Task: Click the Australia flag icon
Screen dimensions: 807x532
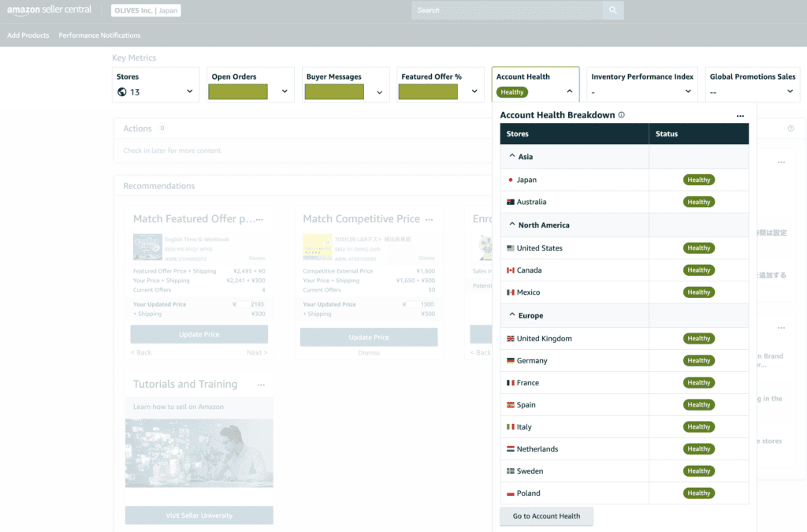Action: [511, 203]
